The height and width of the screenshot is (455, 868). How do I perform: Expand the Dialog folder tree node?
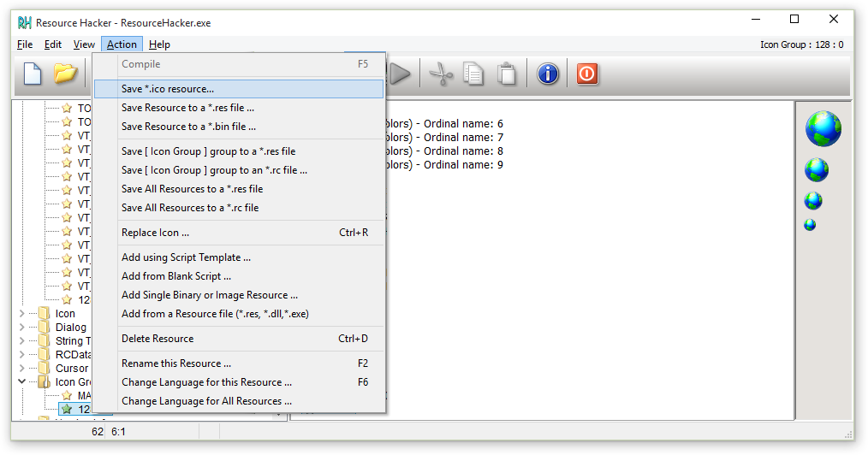point(21,328)
